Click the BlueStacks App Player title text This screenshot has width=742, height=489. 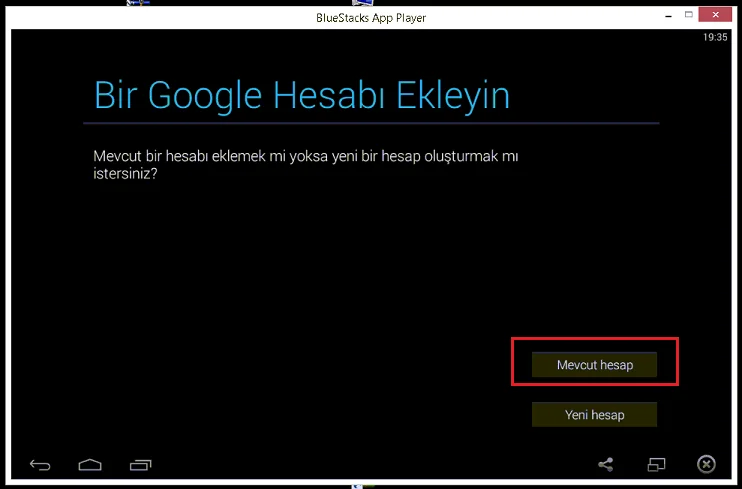pyautogui.click(x=371, y=18)
